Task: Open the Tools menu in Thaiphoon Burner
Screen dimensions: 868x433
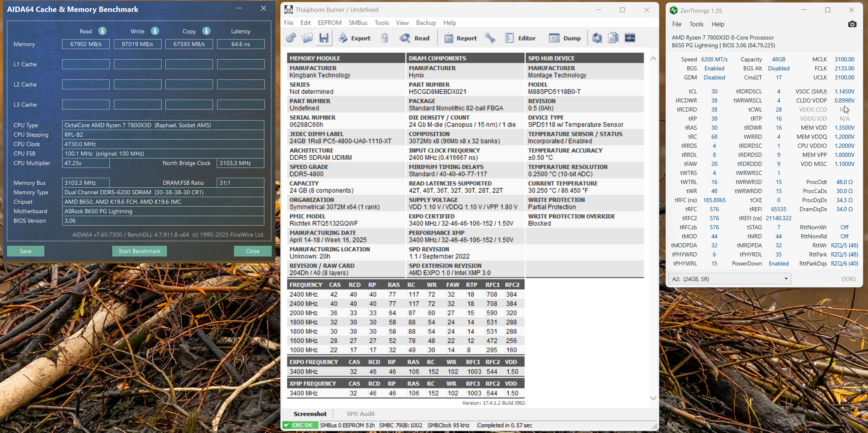Action: (x=382, y=23)
